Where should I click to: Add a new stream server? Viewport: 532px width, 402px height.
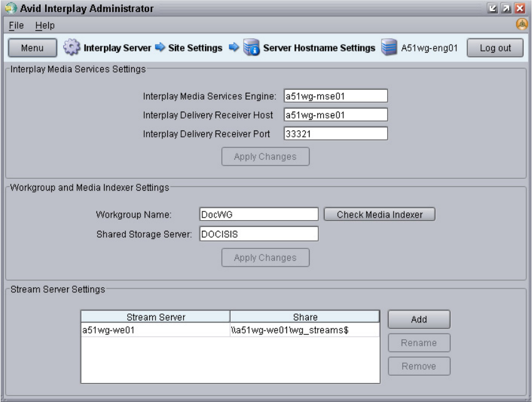click(419, 319)
